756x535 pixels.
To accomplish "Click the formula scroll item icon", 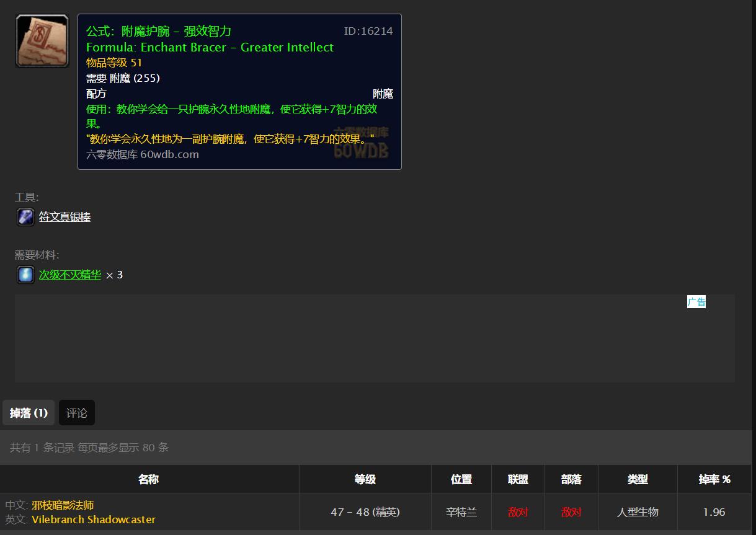I will click(42, 41).
